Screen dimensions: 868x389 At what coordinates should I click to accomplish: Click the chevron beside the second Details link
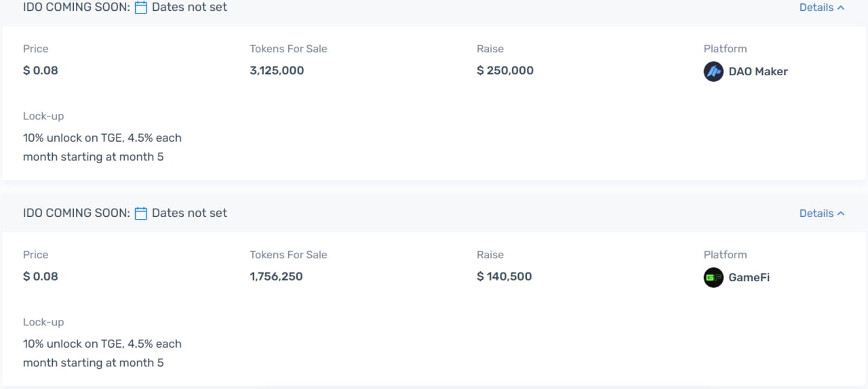(x=841, y=213)
